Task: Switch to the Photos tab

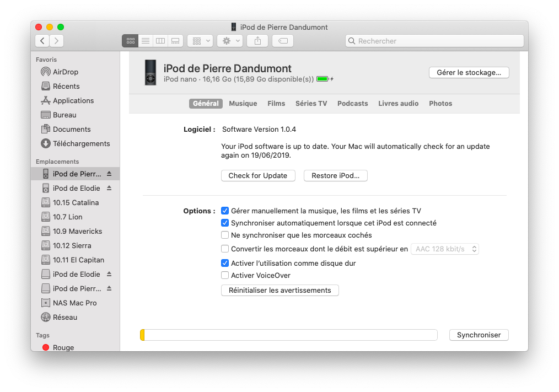Action: tap(440, 104)
